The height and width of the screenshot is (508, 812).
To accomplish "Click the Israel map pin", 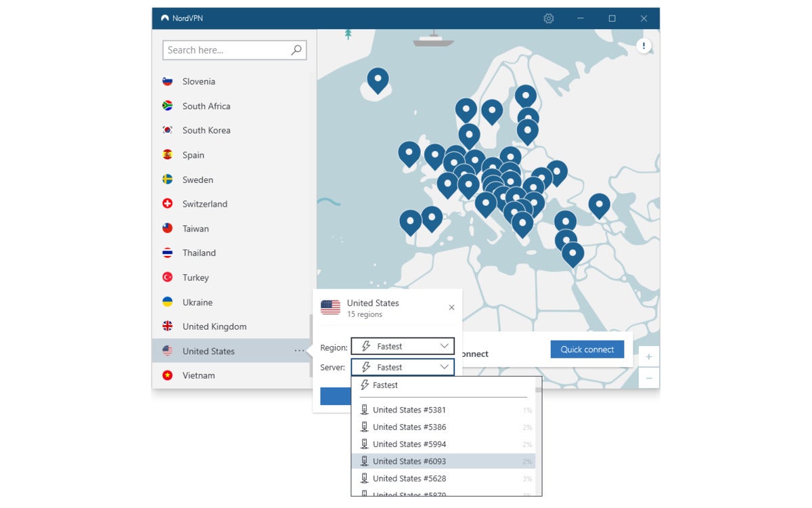I will [572, 255].
